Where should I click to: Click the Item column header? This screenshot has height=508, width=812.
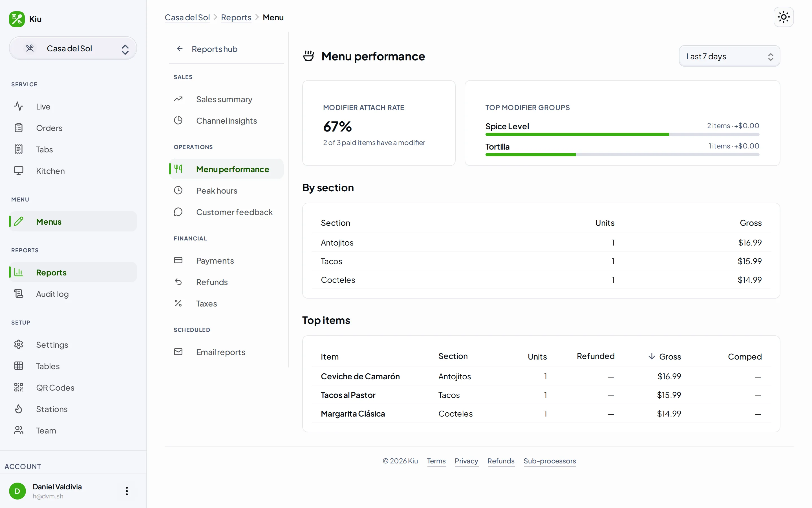[330, 356]
